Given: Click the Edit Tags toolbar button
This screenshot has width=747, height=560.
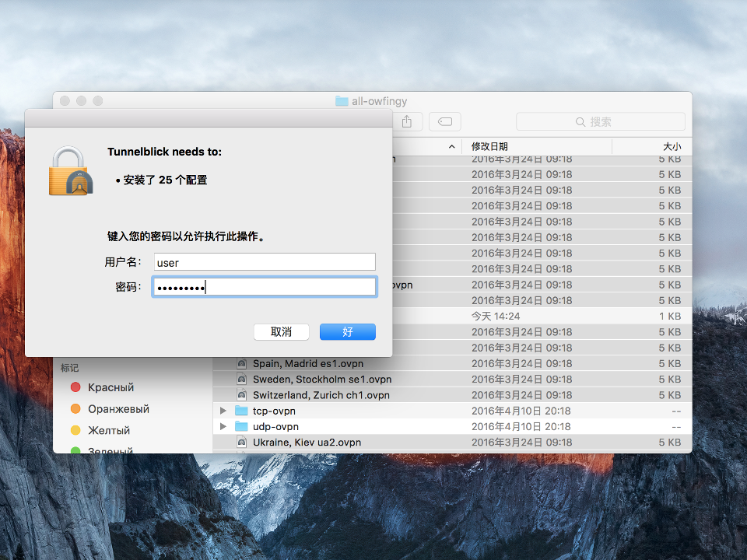Looking at the screenshot, I should point(445,122).
